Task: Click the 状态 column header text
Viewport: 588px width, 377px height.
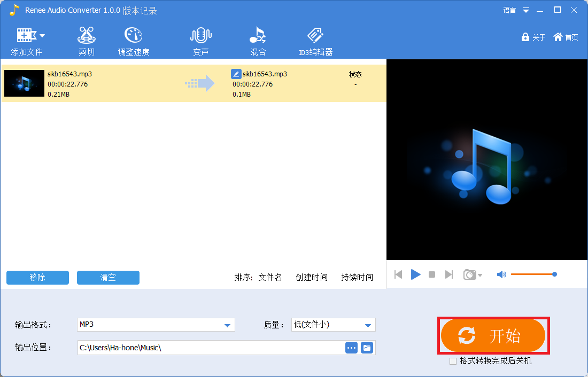Action: click(355, 74)
